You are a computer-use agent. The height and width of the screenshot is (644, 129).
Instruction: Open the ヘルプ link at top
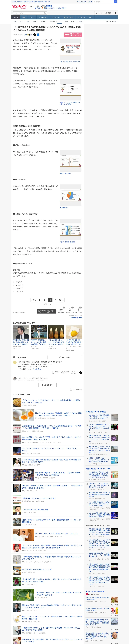point(90,2)
